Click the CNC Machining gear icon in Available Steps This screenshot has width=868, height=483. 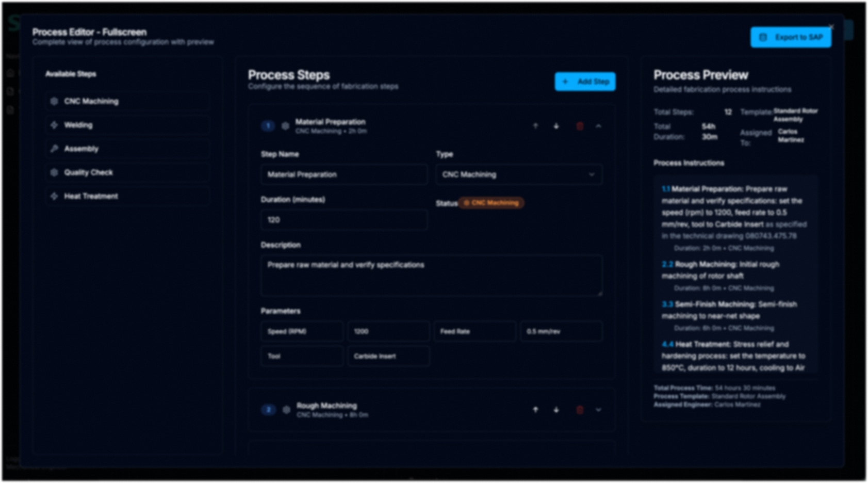(x=54, y=101)
